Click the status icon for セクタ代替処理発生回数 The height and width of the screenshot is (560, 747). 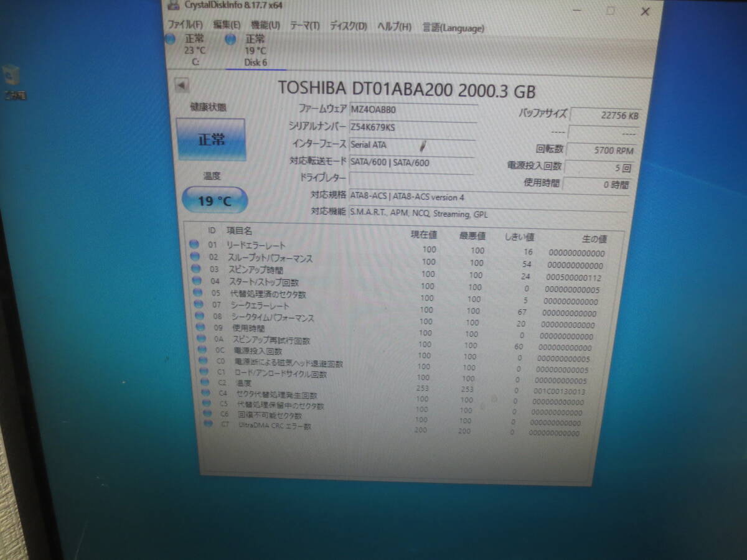(206, 393)
